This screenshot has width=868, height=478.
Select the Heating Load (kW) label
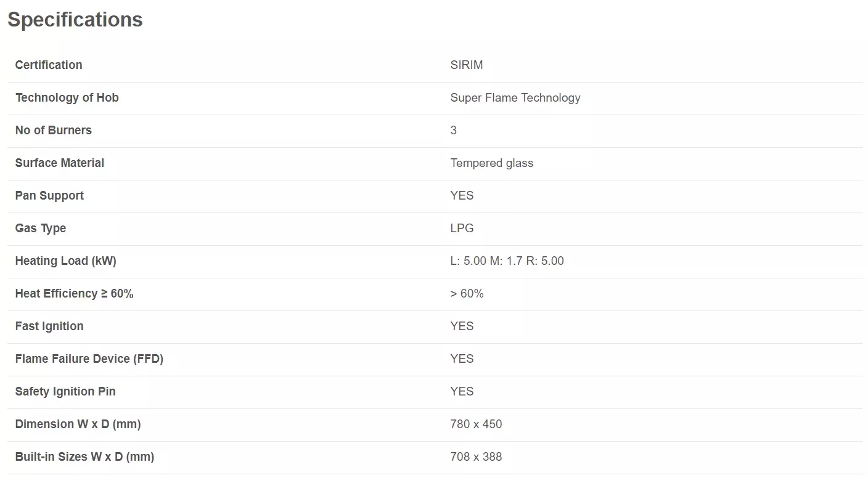(66, 261)
